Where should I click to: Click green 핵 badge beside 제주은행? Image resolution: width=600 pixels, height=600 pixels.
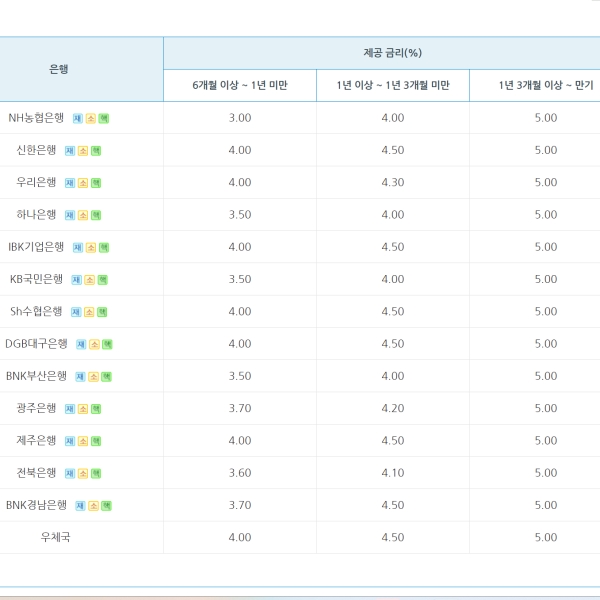tap(96, 441)
